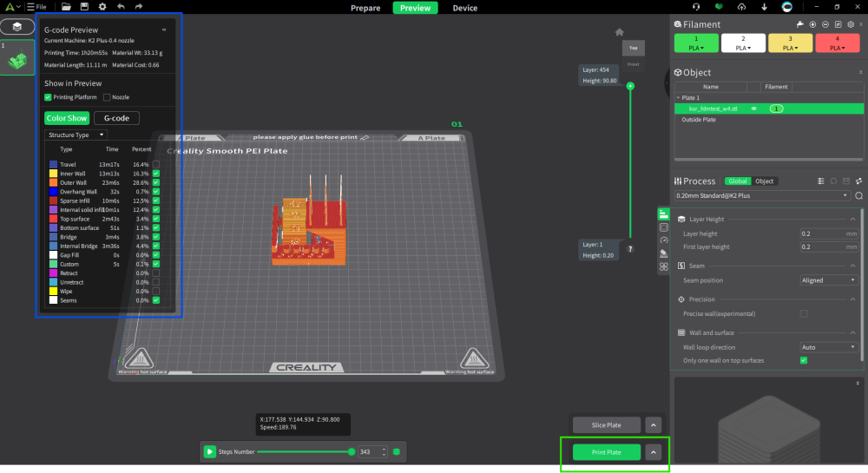Uncheck Outer Wall visibility checkbox
Screen dimensions: 868x473
click(156, 182)
